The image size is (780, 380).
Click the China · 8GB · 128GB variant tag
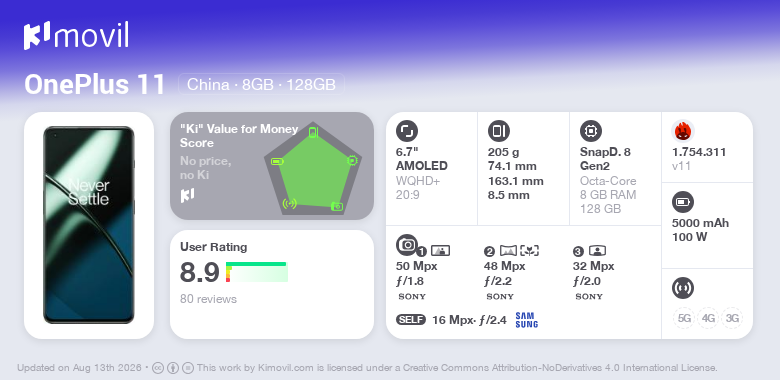pyautogui.click(x=261, y=85)
